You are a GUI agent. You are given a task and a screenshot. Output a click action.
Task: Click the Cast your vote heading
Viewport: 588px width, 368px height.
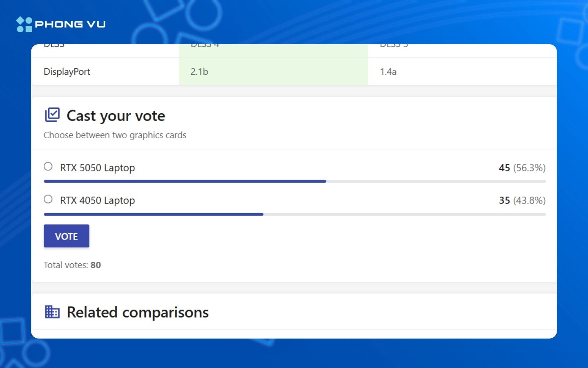(116, 116)
